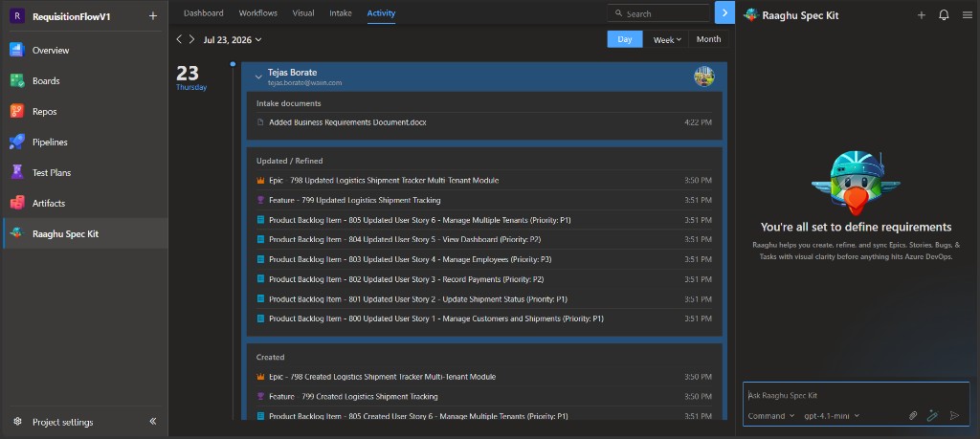980x439 pixels.
Task: Switch to the Intake tab
Action: pos(341,13)
